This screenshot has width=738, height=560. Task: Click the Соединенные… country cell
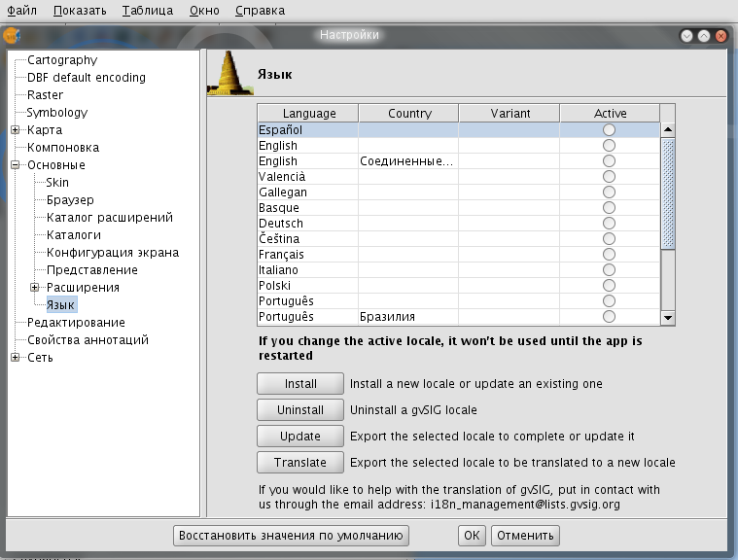pyautogui.click(x=408, y=161)
